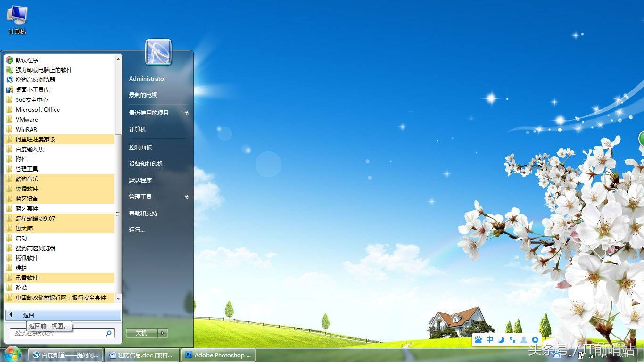Open 运行... from the Start menu
This screenshot has height=362, width=644.
point(136,230)
